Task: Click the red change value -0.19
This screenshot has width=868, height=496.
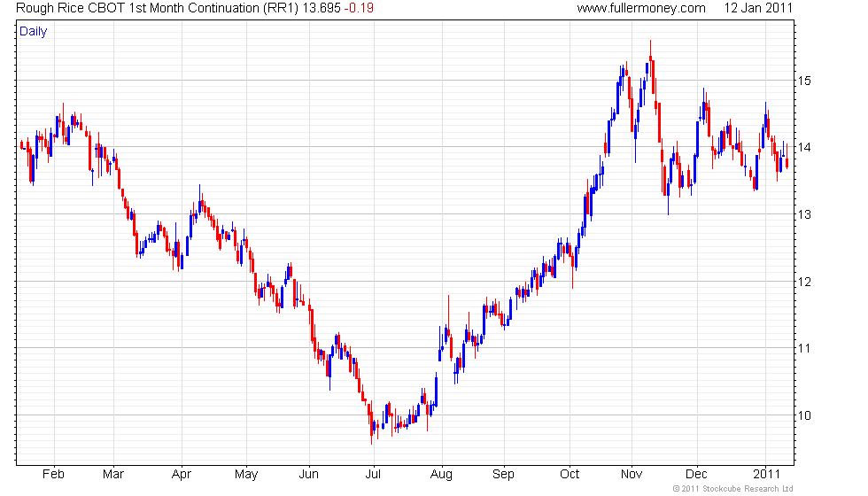Action: (x=359, y=8)
